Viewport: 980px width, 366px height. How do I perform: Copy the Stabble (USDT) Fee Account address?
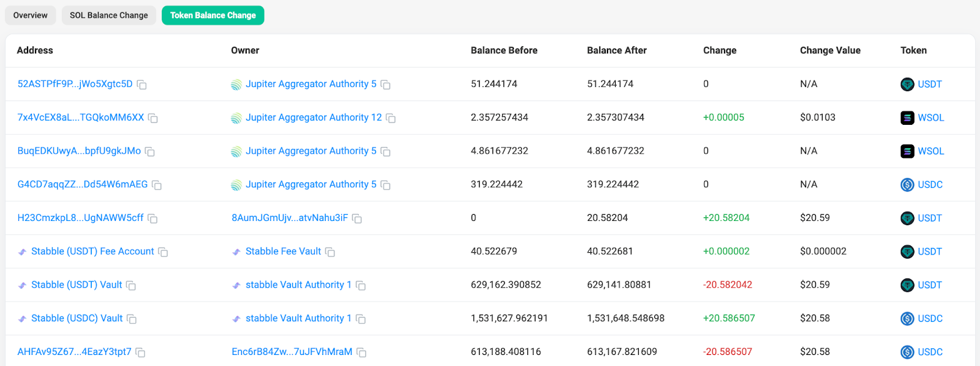163,252
